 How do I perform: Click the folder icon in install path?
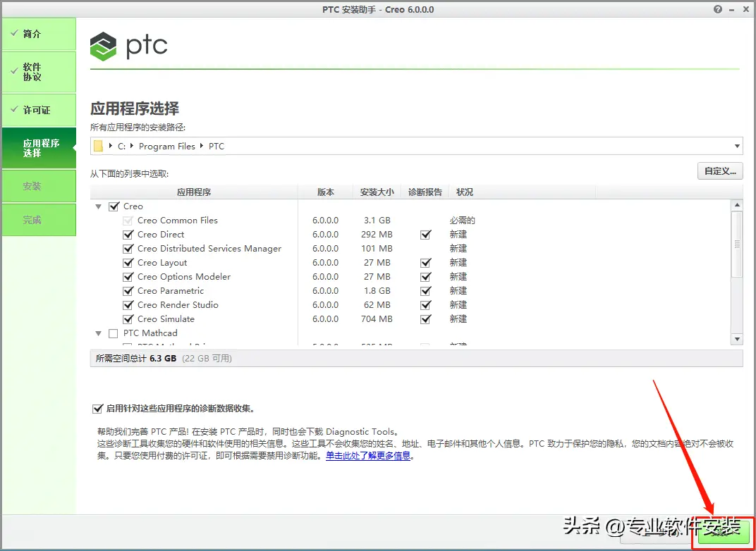(98, 147)
